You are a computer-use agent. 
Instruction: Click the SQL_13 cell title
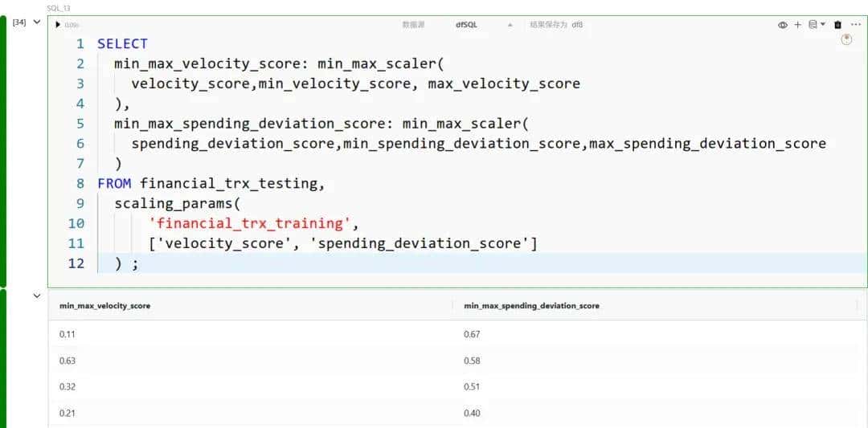click(59, 8)
